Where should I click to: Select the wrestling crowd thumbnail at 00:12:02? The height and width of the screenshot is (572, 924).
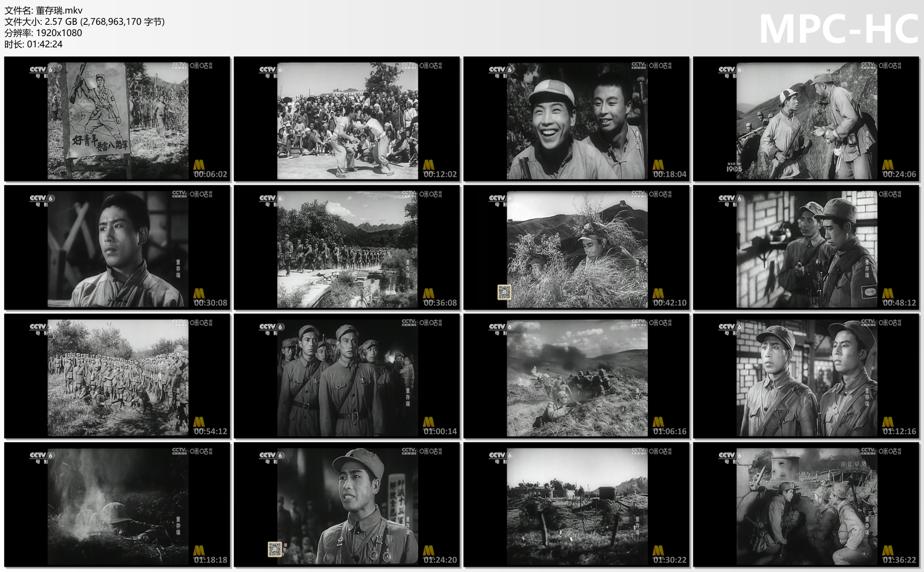pos(347,121)
